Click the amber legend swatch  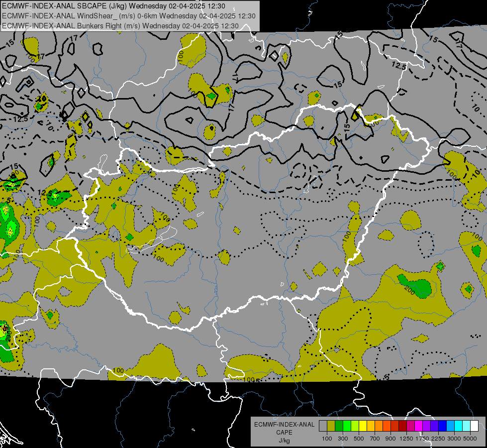click(x=371, y=426)
